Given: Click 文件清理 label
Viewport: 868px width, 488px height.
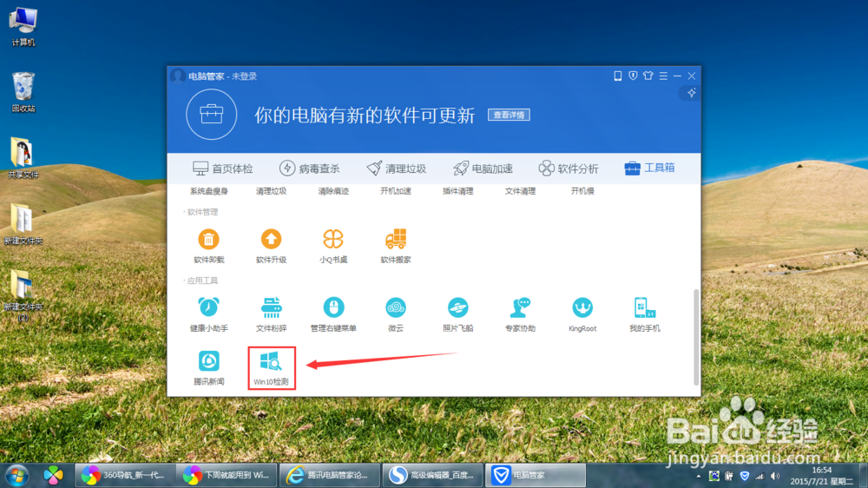Looking at the screenshot, I should coord(520,191).
